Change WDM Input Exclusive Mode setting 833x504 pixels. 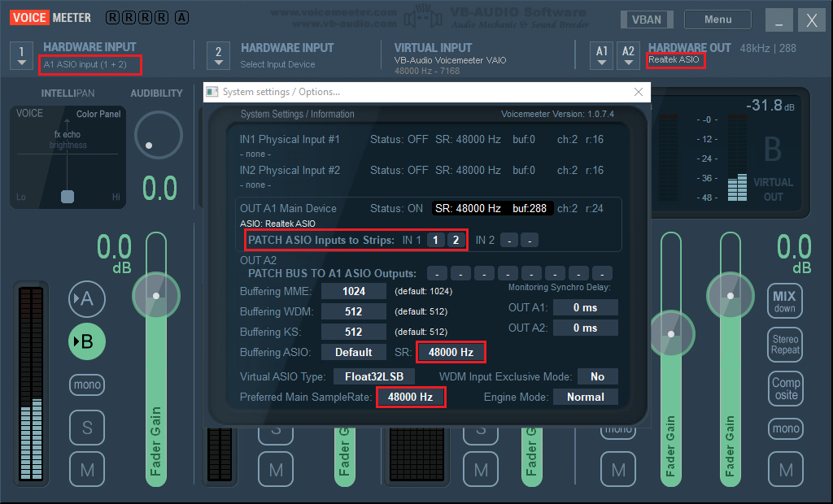pos(597,376)
